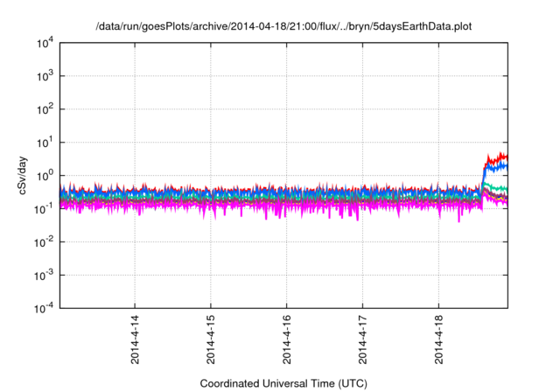Click the 2014-4-17 date tick label
The width and height of the screenshot is (560, 392).
pyautogui.click(x=363, y=339)
